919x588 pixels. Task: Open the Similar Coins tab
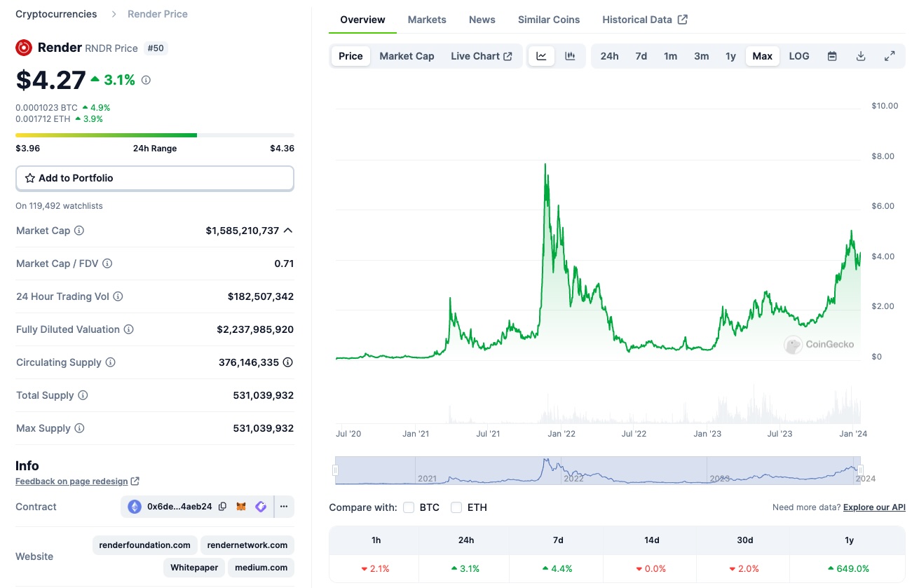[549, 20]
